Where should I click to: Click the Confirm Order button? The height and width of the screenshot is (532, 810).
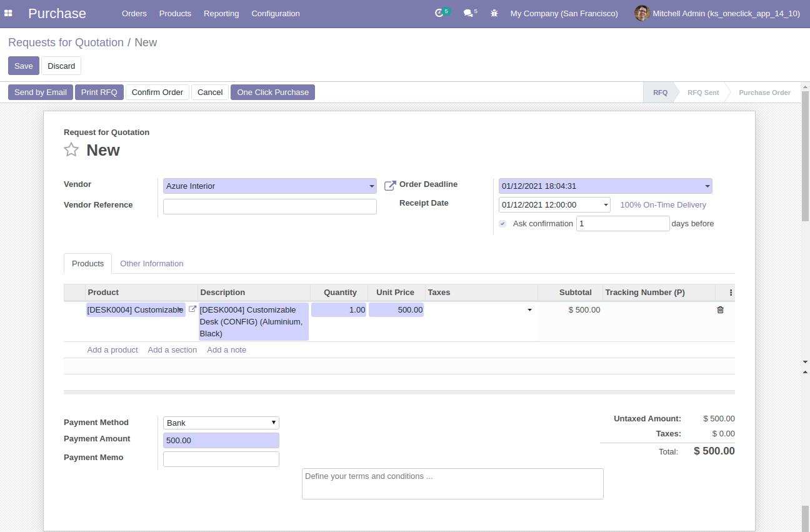(157, 93)
